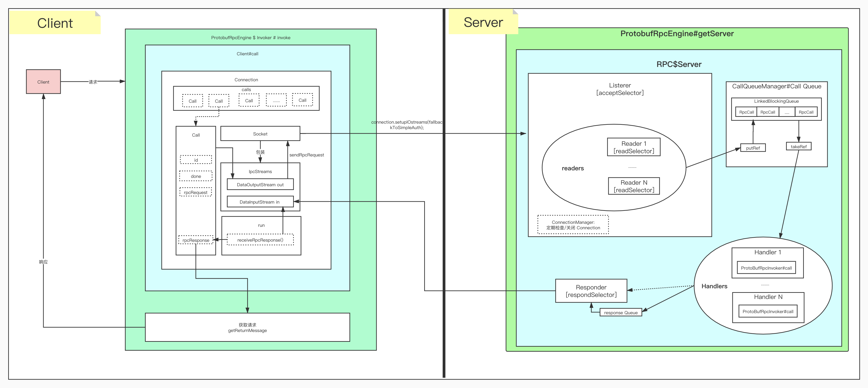This screenshot has height=388, width=868.
Task: Click the Client#call label
Action: click(x=247, y=54)
